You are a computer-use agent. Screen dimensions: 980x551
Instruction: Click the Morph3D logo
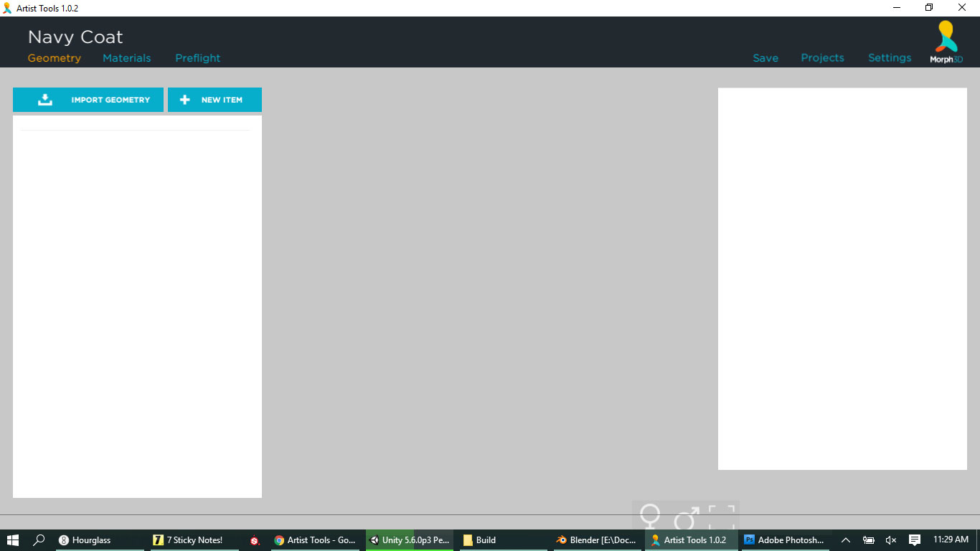pos(946,42)
